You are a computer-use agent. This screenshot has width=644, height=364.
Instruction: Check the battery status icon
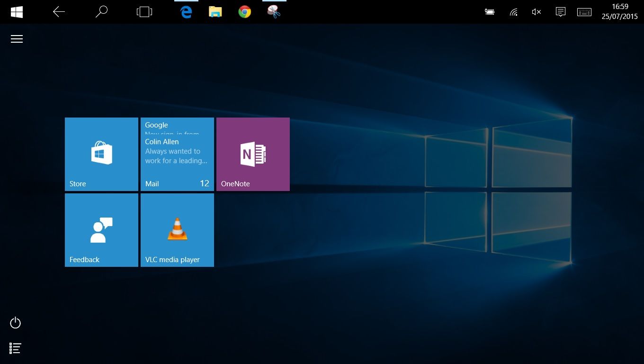tap(490, 12)
